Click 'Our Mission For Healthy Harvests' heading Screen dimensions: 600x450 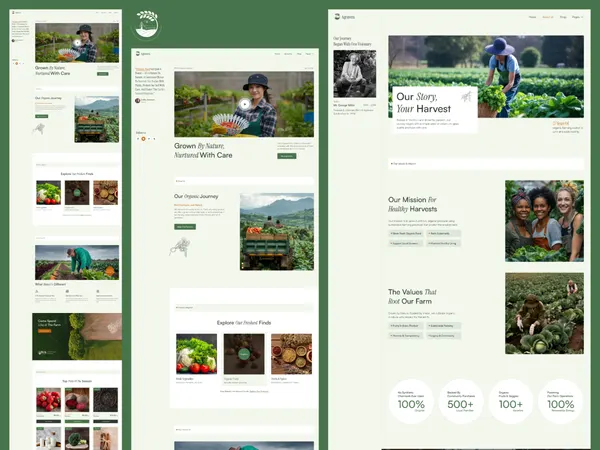pyautogui.click(x=412, y=204)
